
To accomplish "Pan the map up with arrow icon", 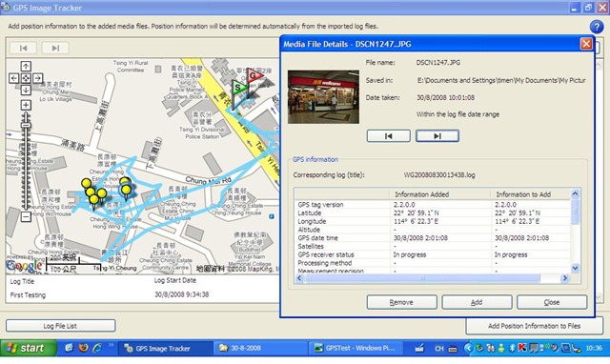I will point(26,66).
